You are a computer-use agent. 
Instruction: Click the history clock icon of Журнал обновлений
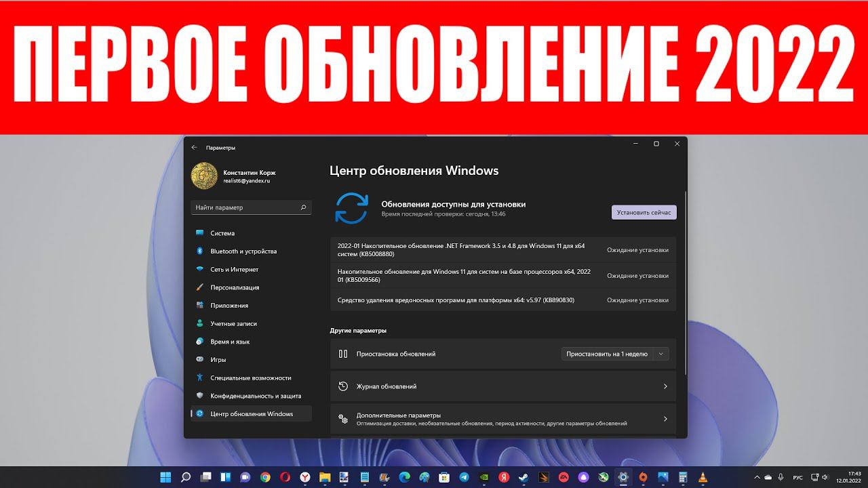343,386
